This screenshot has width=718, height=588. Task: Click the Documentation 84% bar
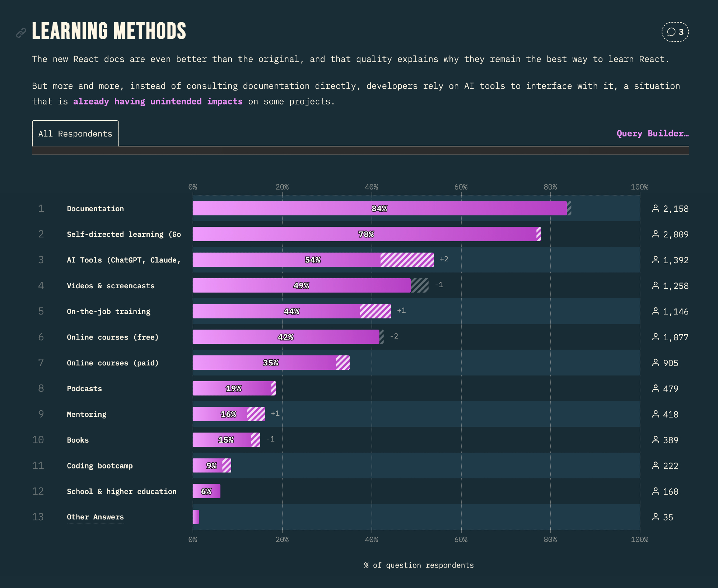[x=379, y=209]
